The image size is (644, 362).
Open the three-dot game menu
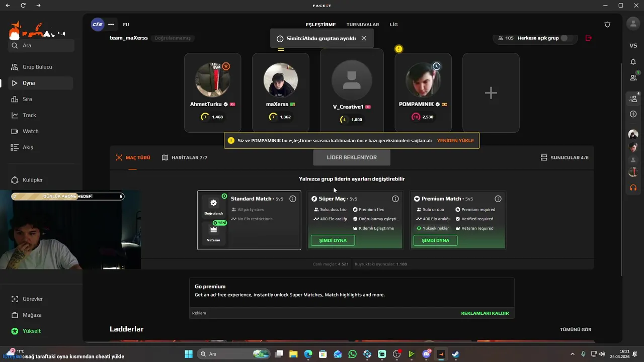point(111,24)
